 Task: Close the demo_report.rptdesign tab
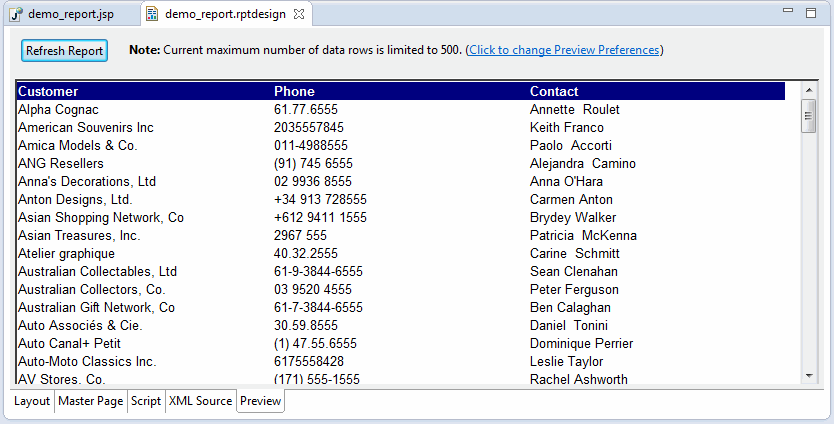tap(299, 14)
